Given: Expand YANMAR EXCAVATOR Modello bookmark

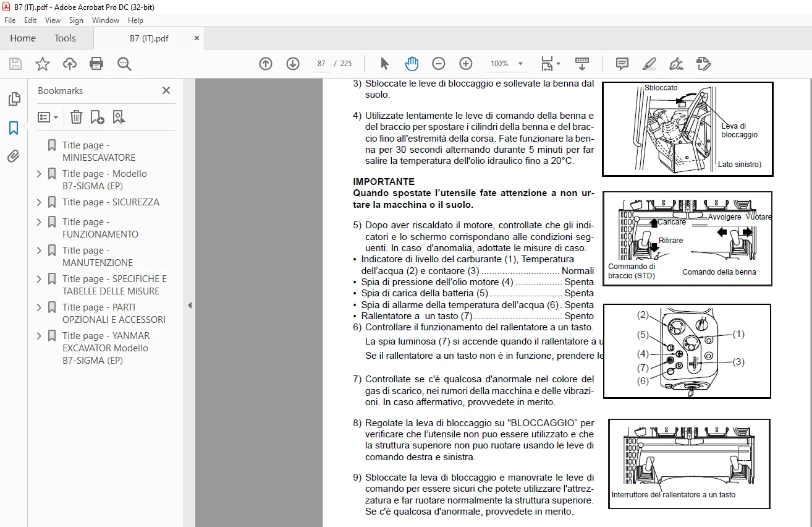Looking at the screenshot, I should point(40,336).
